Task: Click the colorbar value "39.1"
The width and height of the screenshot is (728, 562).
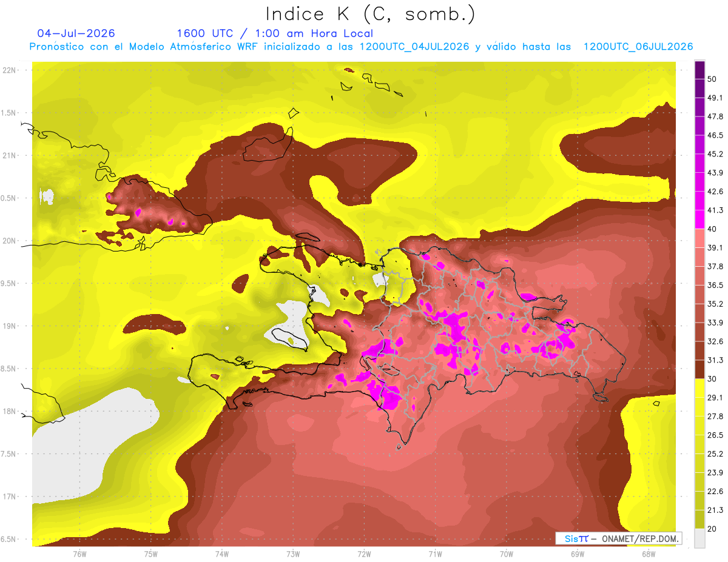Action: 715,248
